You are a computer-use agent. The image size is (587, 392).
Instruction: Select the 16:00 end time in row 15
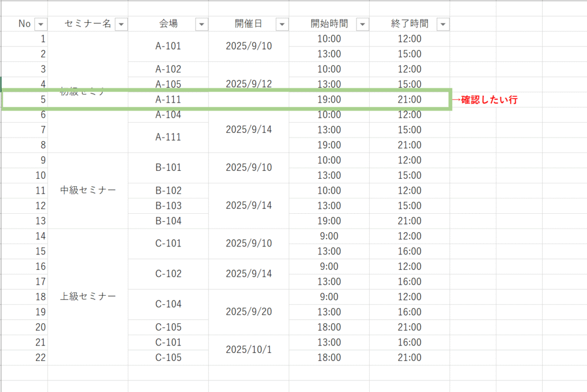click(409, 251)
